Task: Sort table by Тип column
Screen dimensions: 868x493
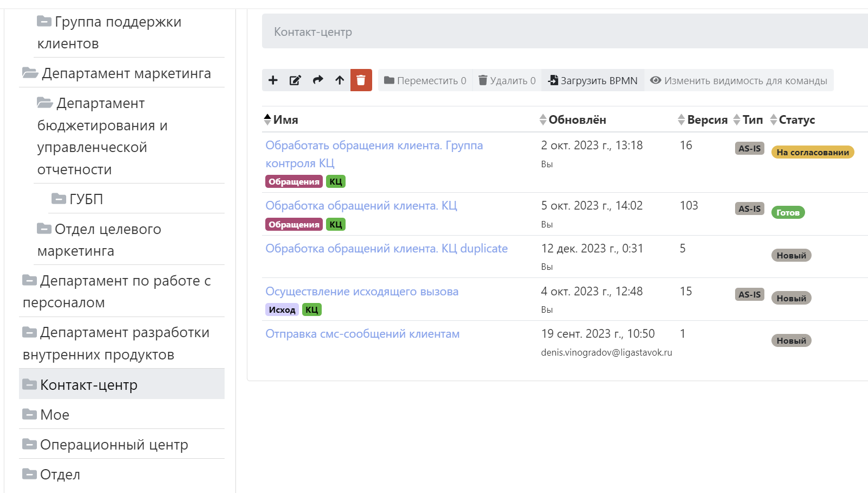Action: [748, 119]
